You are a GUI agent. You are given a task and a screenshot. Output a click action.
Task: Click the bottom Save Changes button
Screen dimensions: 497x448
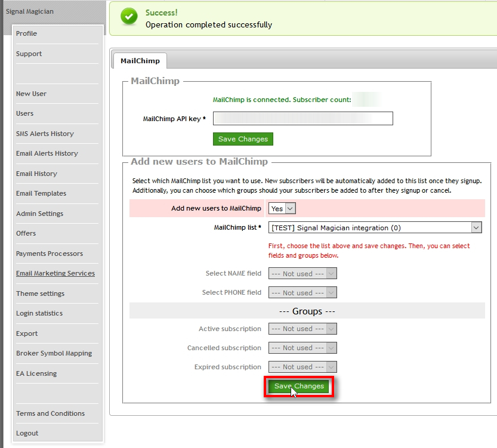click(299, 386)
